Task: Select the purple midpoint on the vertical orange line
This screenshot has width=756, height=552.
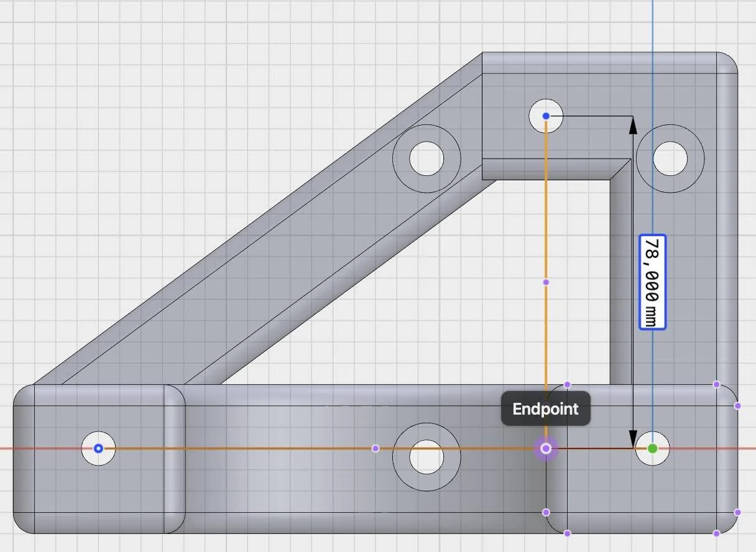Action: pyautogui.click(x=545, y=282)
